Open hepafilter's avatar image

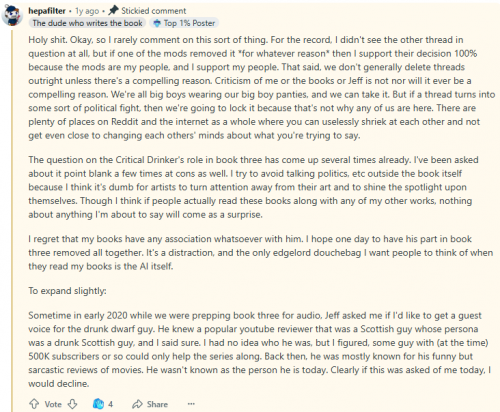(x=12, y=16)
